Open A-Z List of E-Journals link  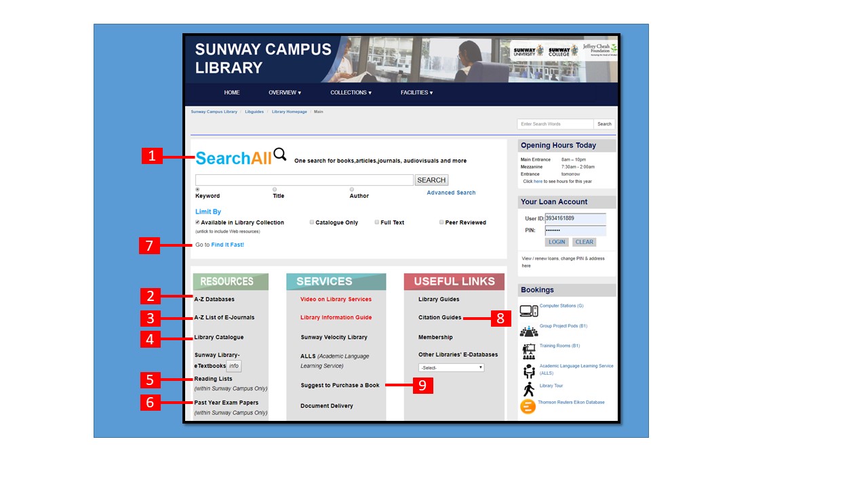point(224,317)
